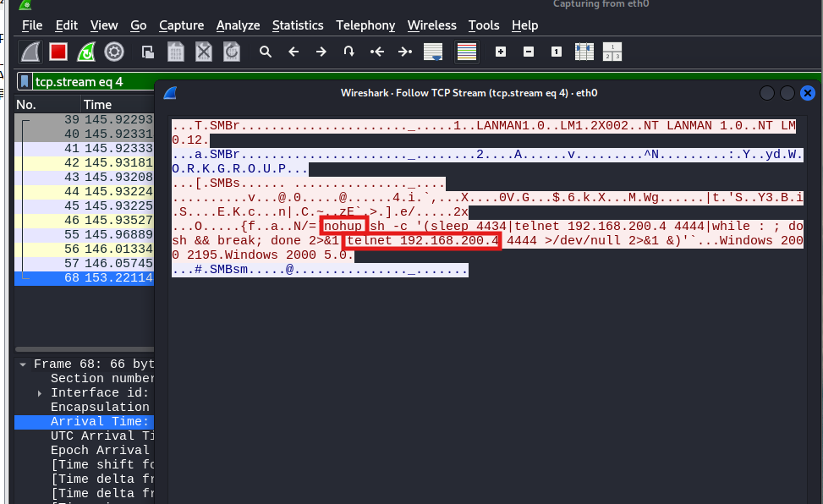823x504 pixels.
Task: Stop the running capture with the red square
Action: click(x=58, y=52)
